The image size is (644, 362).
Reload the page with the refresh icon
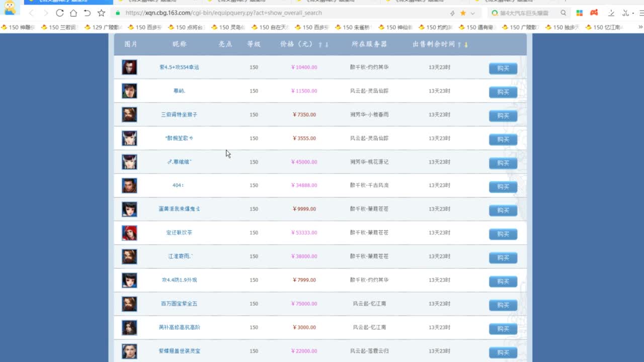pos(60,13)
